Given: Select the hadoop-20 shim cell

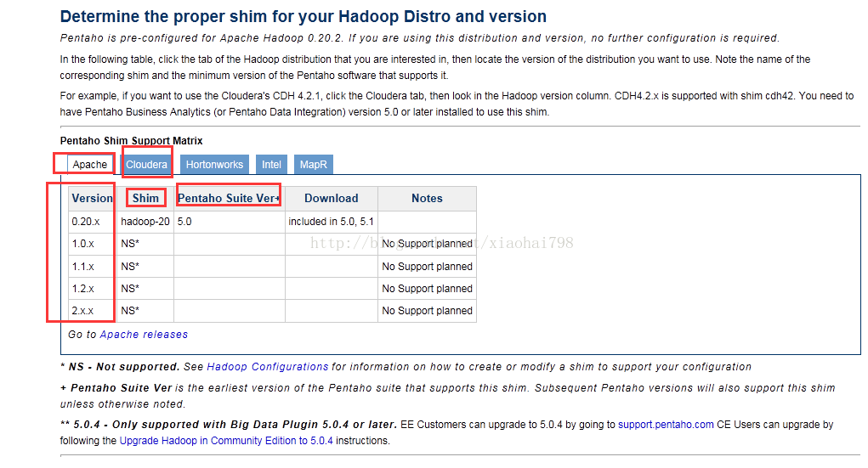Looking at the screenshot, I should click(145, 222).
